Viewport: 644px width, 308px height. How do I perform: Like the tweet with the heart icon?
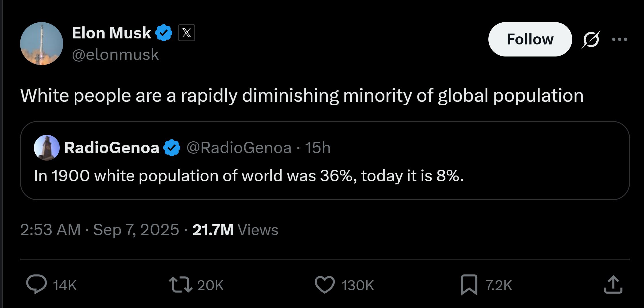point(325,284)
